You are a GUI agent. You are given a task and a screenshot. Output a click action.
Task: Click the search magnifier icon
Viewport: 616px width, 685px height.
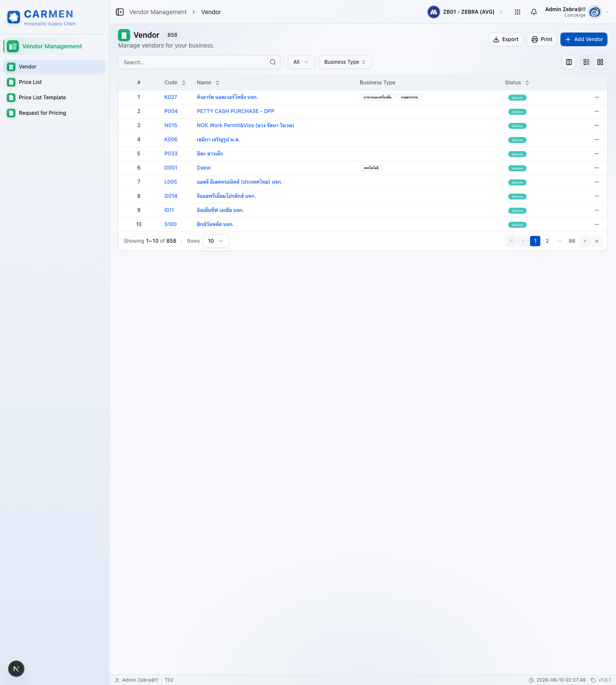coord(273,62)
